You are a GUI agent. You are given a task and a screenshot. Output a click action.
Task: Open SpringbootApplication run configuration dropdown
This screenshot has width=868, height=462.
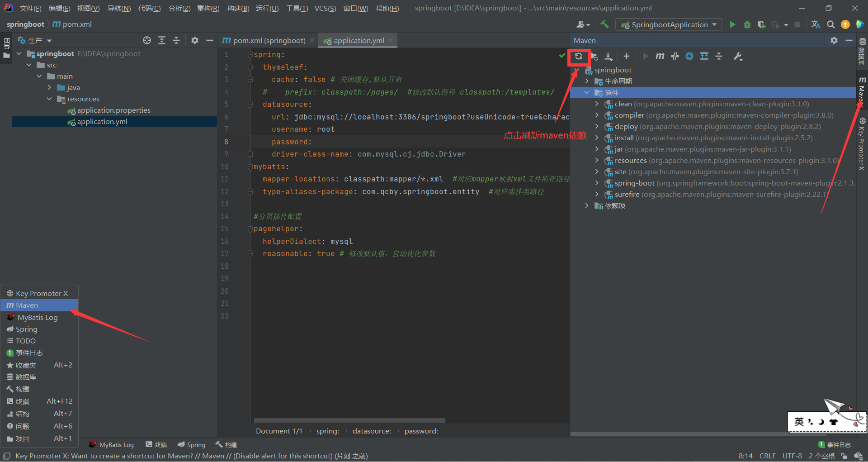669,24
